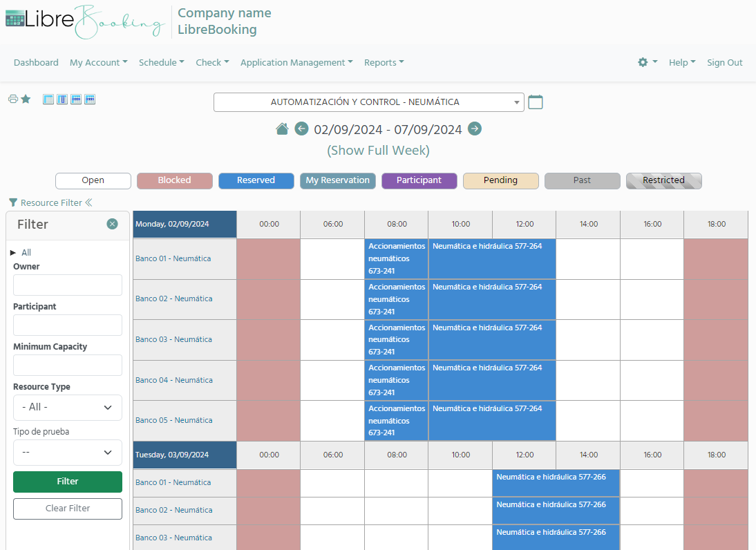This screenshot has height=550, width=756.
Task: Click the home icon above the date range
Action: pyautogui.click(x=282, y=129)
